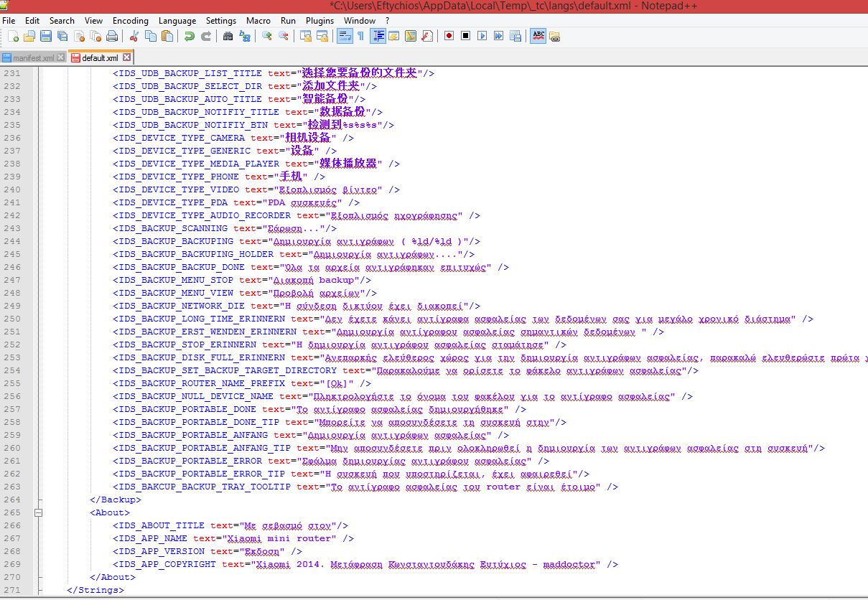Switch to the manifest.xml tab
868x600 pixels.
tap(33, 57)
